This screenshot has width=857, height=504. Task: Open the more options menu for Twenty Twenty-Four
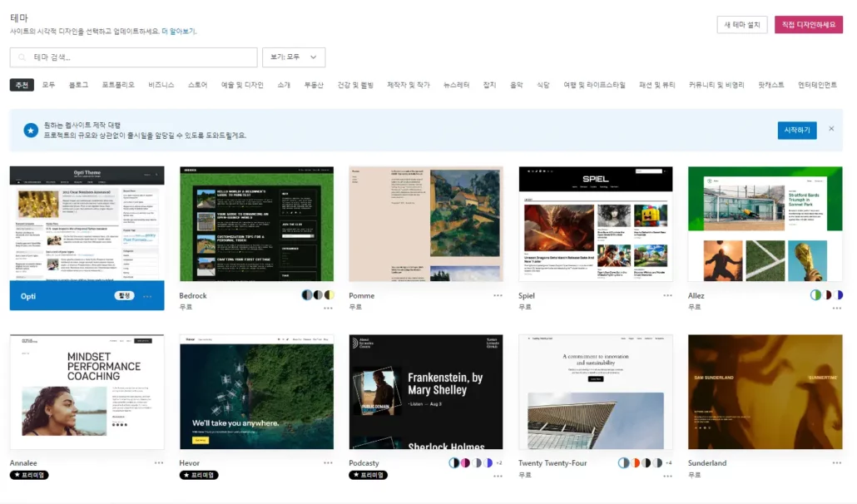click(667, 477)
